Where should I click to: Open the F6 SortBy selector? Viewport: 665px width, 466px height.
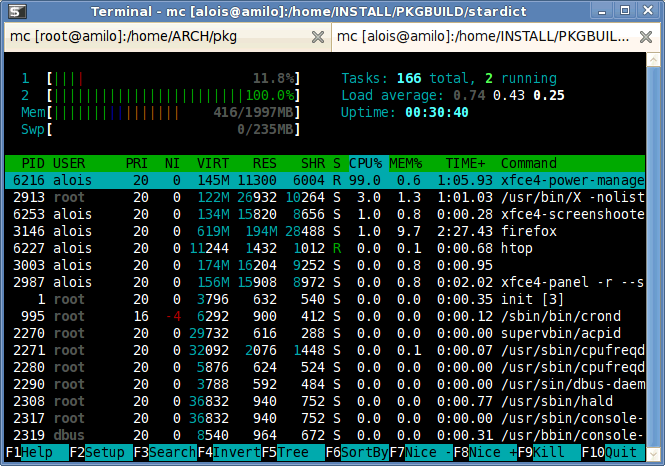click(x=356, y=452)
